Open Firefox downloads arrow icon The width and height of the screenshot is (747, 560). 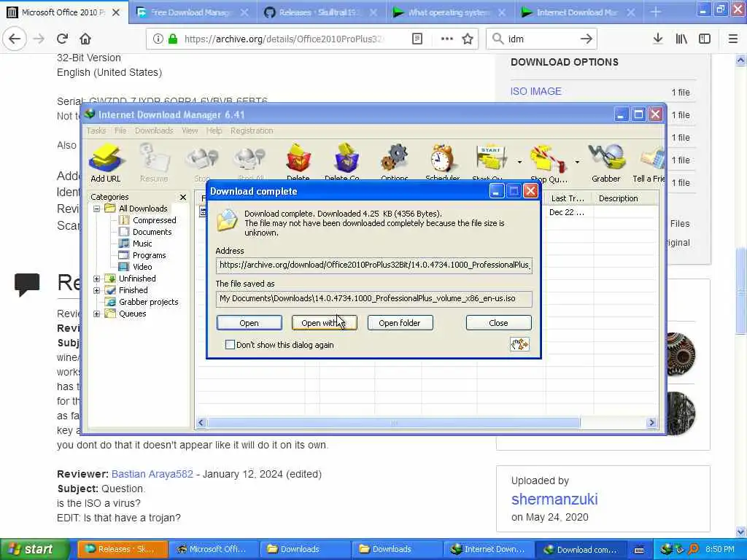click(x=658, y=39)
